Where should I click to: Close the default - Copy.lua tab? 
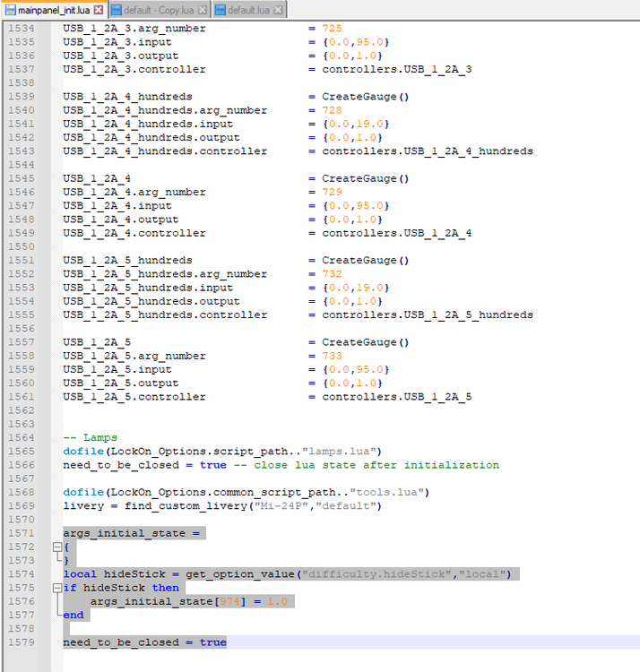point(203,10)
